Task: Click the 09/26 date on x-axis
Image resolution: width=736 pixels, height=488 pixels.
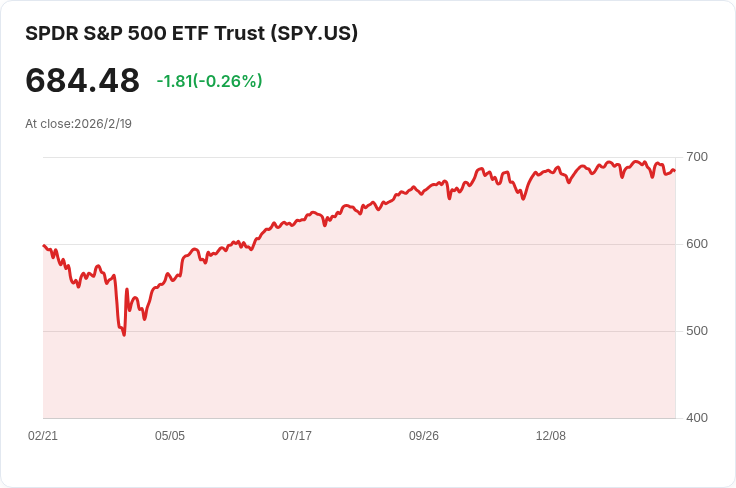Action: [424, 436]
